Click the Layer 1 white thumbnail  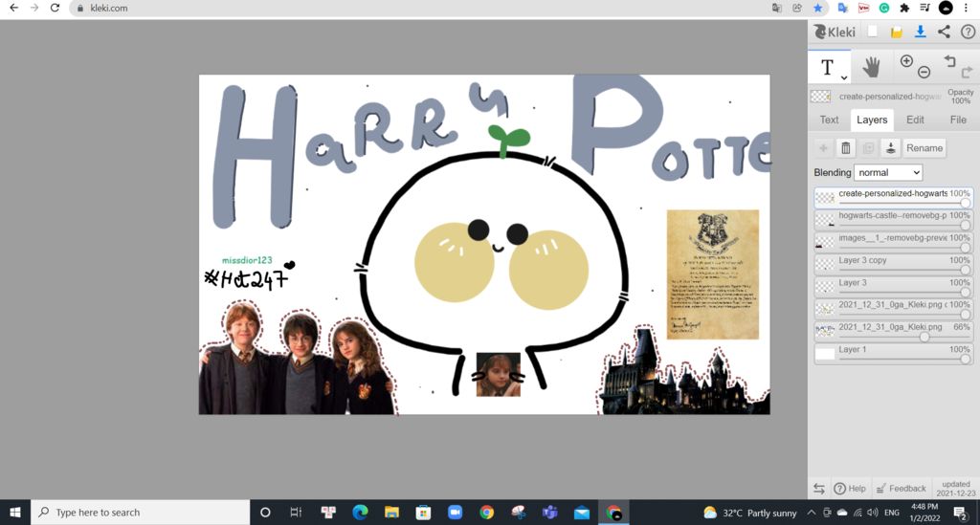point(825,354)
